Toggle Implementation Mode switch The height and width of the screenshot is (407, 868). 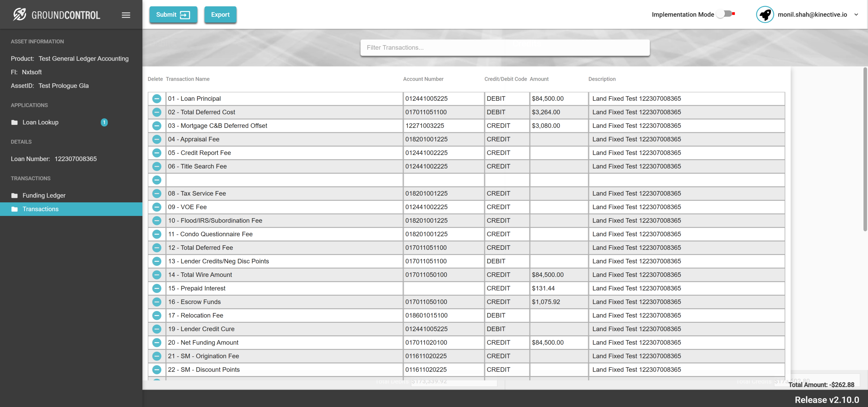click(x=724, y=14)
